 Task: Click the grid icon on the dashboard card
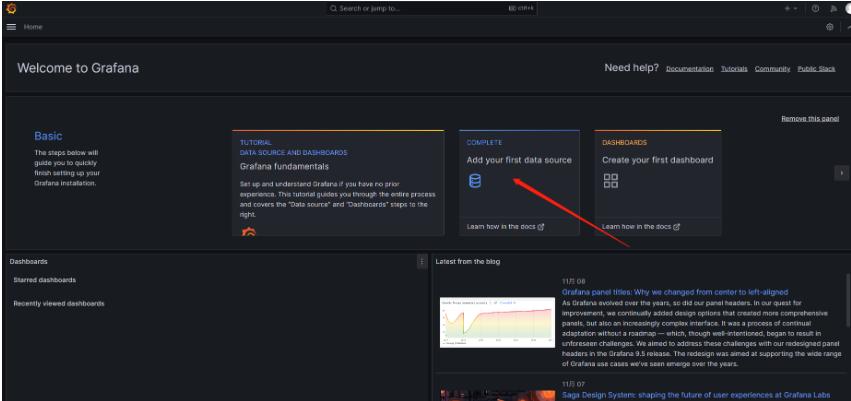pyautogui.click(x=611, y=181)
